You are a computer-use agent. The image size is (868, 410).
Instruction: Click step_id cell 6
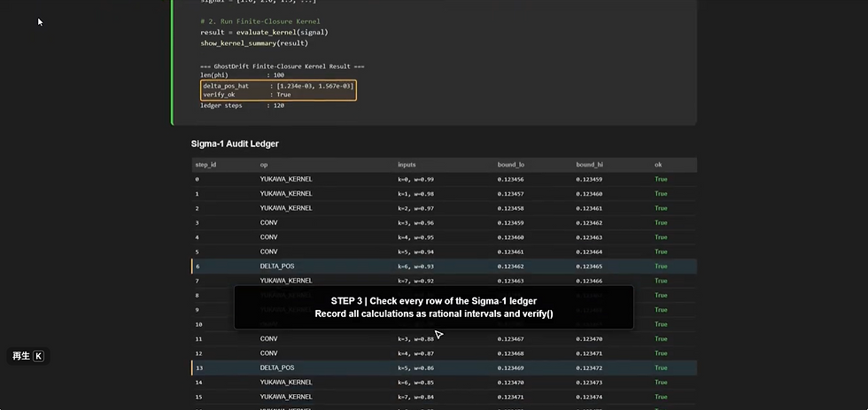197,267
